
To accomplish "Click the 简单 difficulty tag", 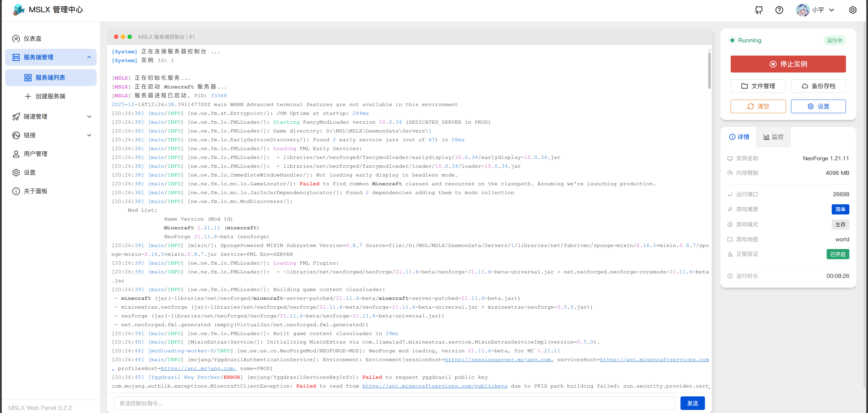I will (840, 209).
